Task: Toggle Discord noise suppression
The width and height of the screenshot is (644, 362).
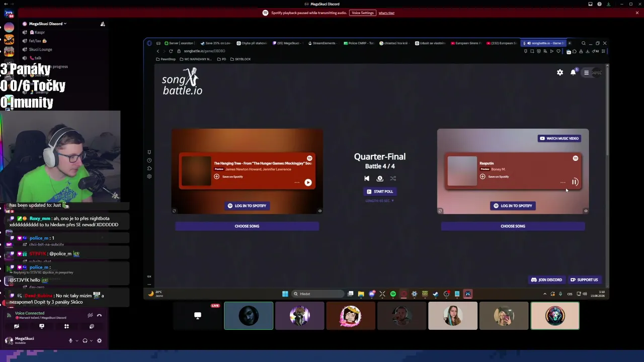Action: click(90, 315)
